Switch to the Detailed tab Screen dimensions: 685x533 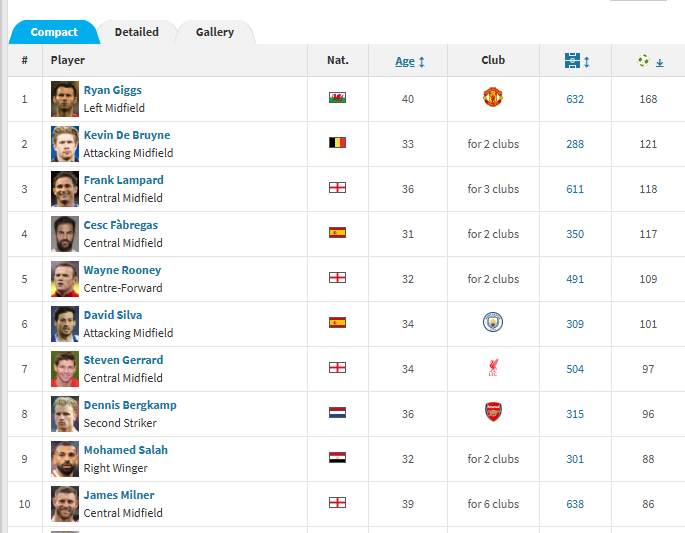137,32
